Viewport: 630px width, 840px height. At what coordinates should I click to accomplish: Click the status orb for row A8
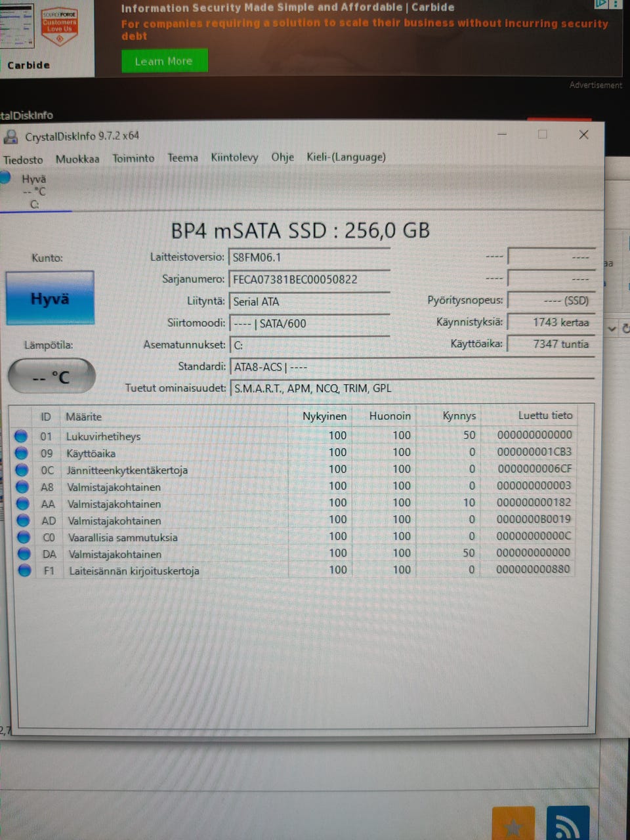point(22,486)
